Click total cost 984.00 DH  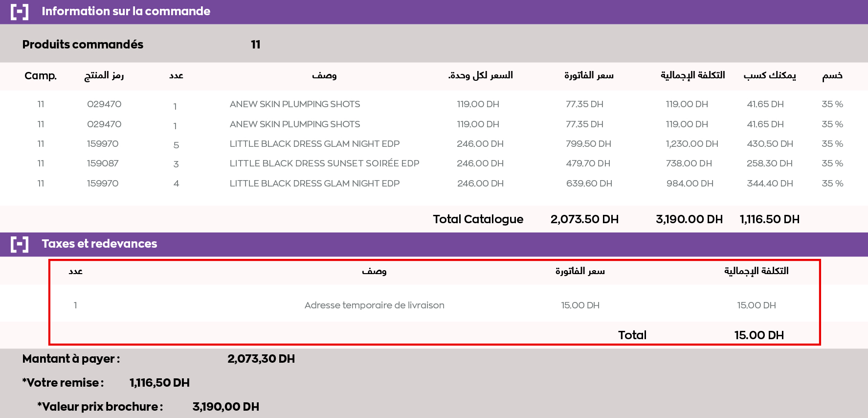tap(690, 184)
